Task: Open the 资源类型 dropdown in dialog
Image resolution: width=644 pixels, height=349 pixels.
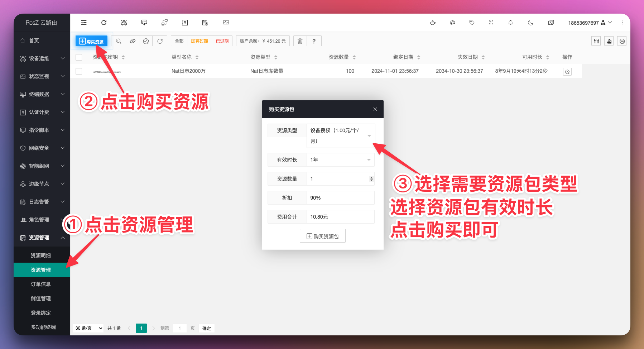Action: click(340, 136)
